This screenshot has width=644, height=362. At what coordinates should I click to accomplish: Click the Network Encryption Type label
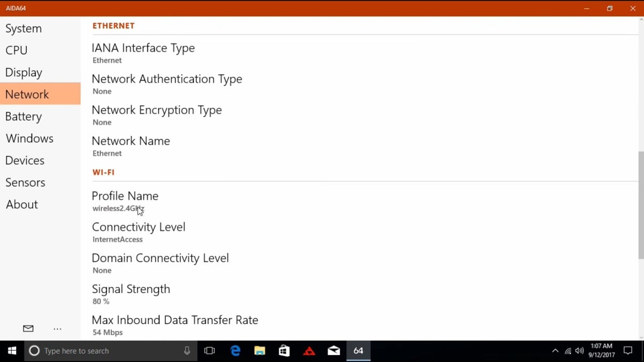click(157, 110)
